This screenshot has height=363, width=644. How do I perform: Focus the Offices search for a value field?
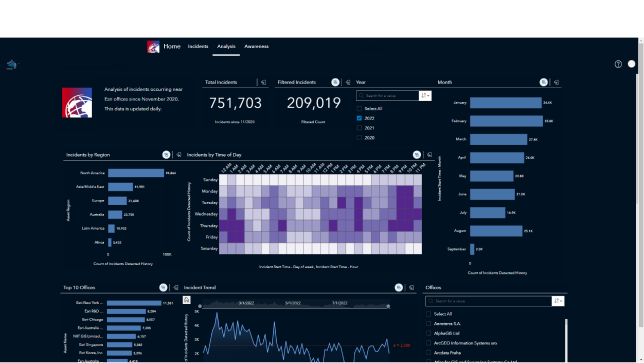(488, 301)
